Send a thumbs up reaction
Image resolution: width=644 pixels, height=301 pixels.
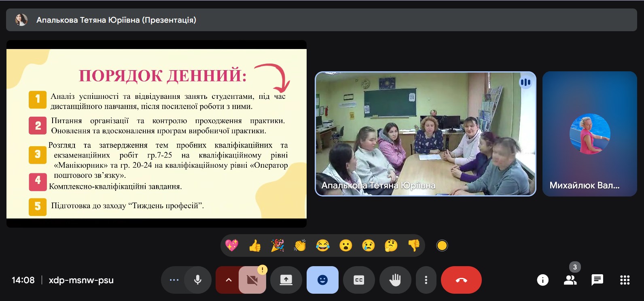coord(254,245)
